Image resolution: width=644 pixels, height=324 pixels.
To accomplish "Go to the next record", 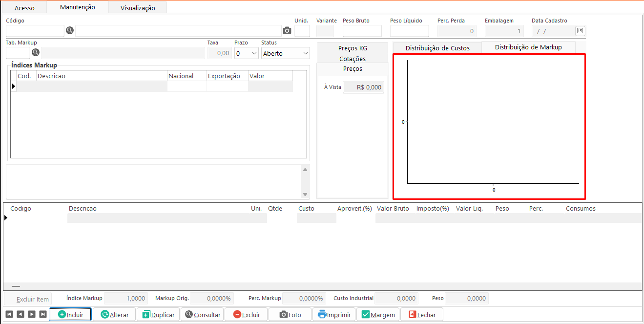I will pyautogui.click(x=32, y=314).
